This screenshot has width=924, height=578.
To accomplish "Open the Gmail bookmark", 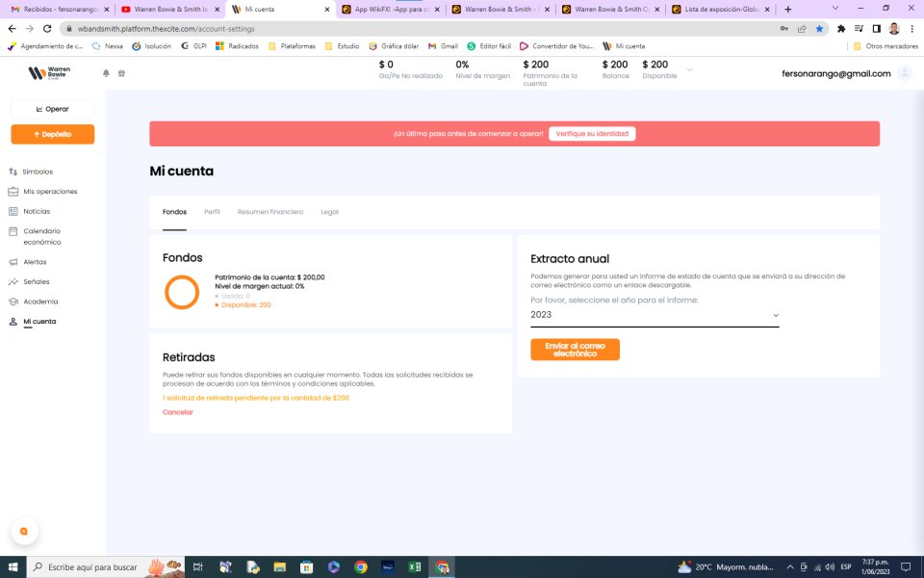I will 443,46.
